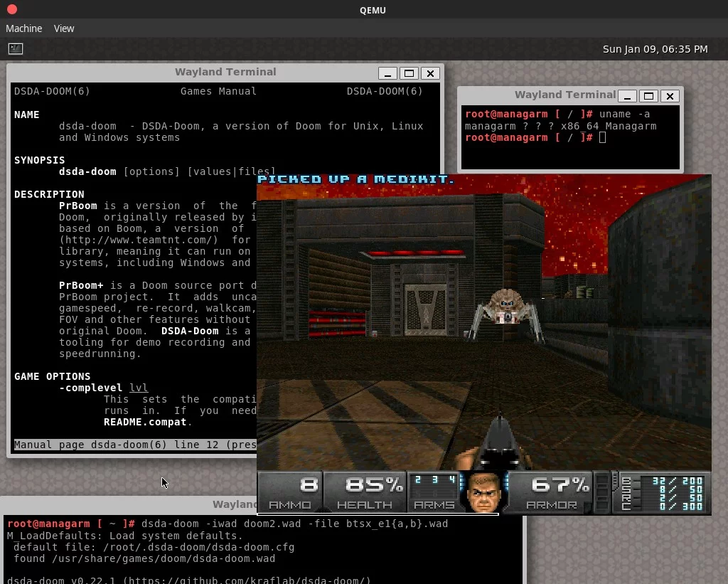728x584 pixels.
Task: Maximize the DSDA-DOOM manual terminal window
Action: pos(409,73)
